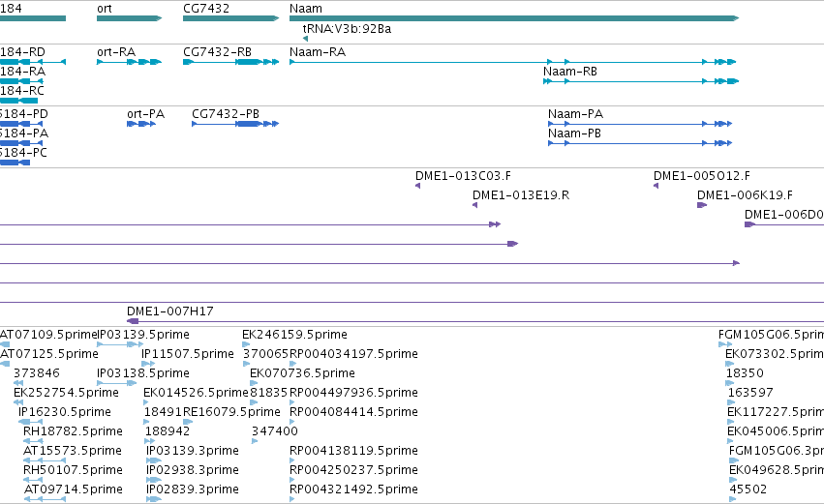This screenshot has height=504, width=824.
Task: Open EST EK246159.5prime
Action: tap(294, 335)
